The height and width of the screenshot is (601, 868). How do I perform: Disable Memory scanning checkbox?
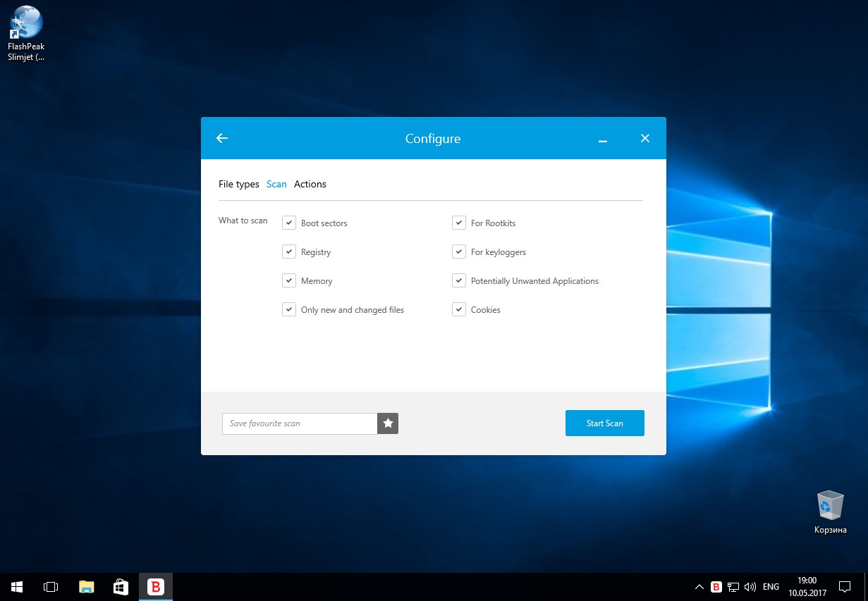[x=289, y=280]
